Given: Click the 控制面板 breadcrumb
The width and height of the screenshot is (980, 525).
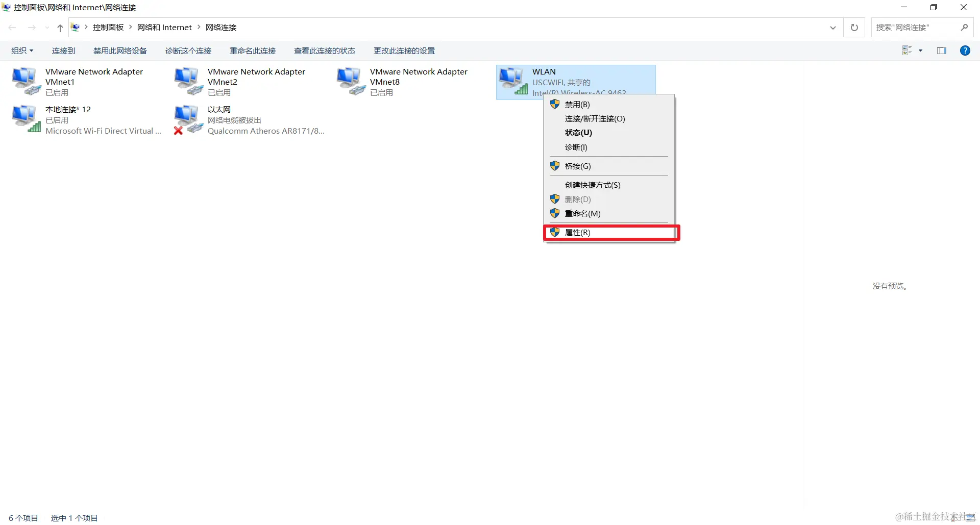Looking at the screenshot, I should [x=108, y=28].
